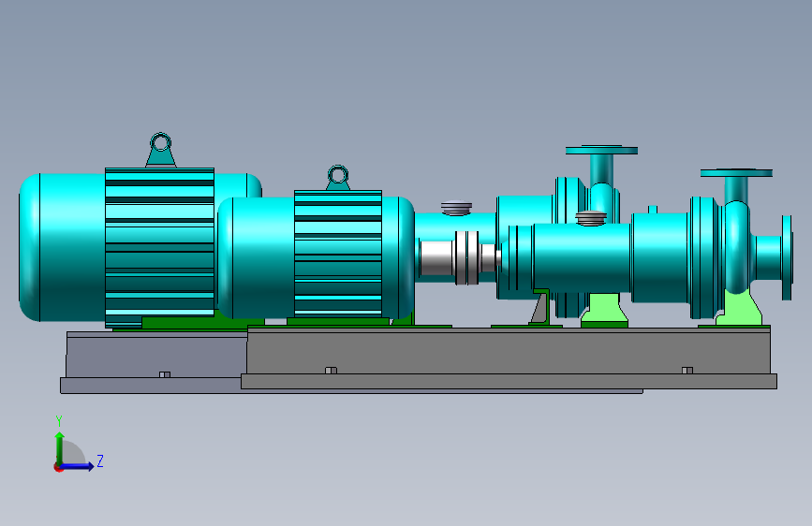Select the blue-grey rear base plate
Image resolution: width=812 pixels, height=526 pixels.
point(154,362)
